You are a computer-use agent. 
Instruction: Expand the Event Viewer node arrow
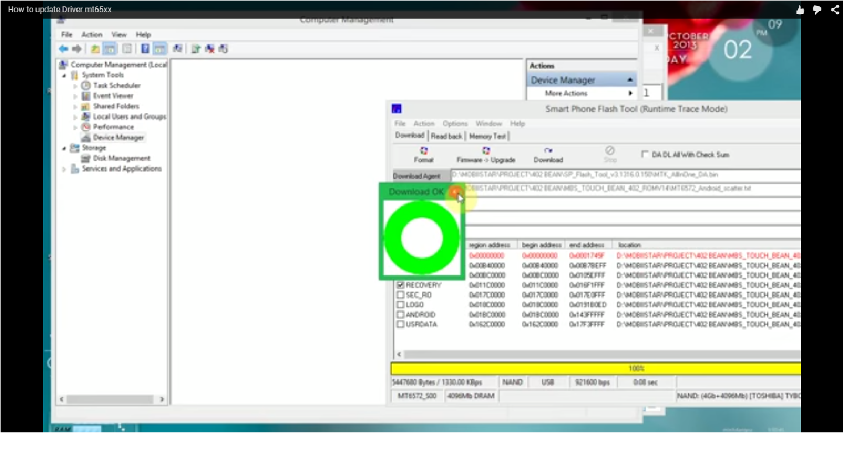pyautogui.click(x=75, y=97)
